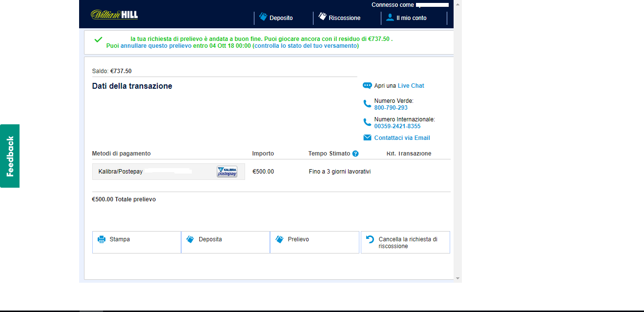
Task: Open the Feedback side tab
Action: 10,156
